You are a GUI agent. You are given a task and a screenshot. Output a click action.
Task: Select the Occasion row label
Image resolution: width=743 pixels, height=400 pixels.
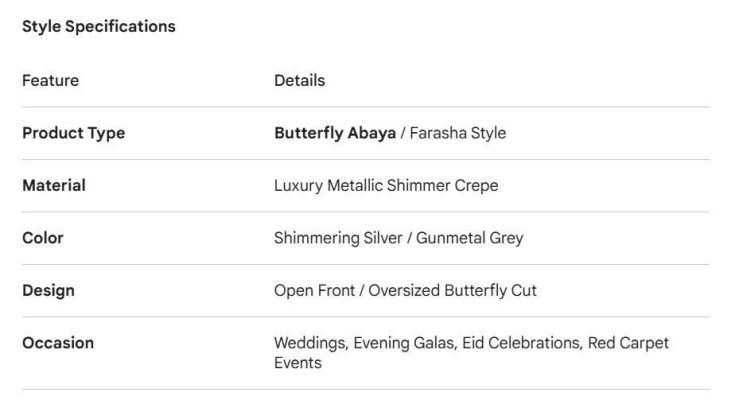58,343
